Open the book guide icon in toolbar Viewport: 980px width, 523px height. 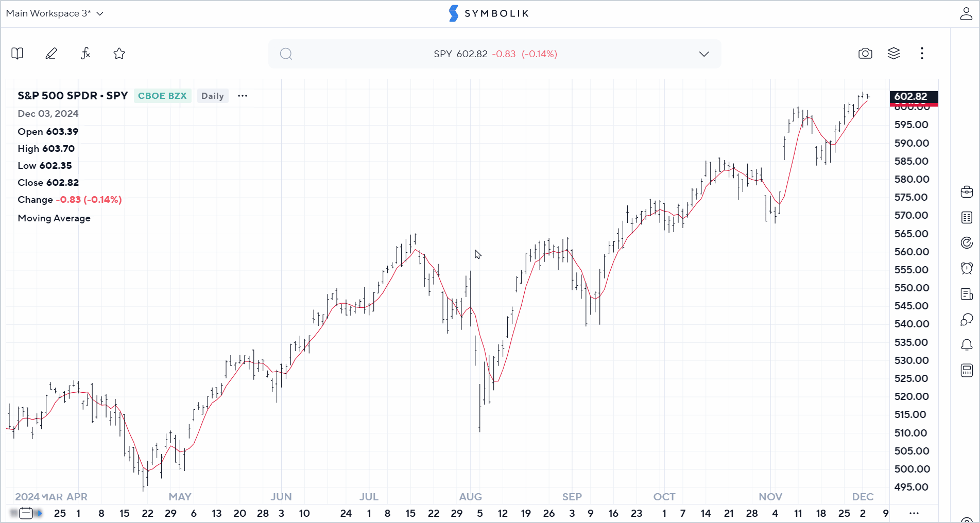tap(18, 54)
